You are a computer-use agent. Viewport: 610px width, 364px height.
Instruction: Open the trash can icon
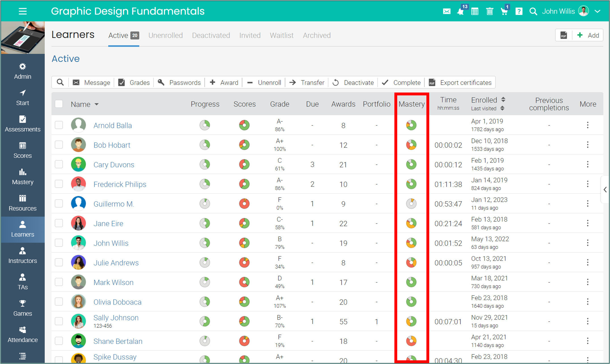coord(490,11)
